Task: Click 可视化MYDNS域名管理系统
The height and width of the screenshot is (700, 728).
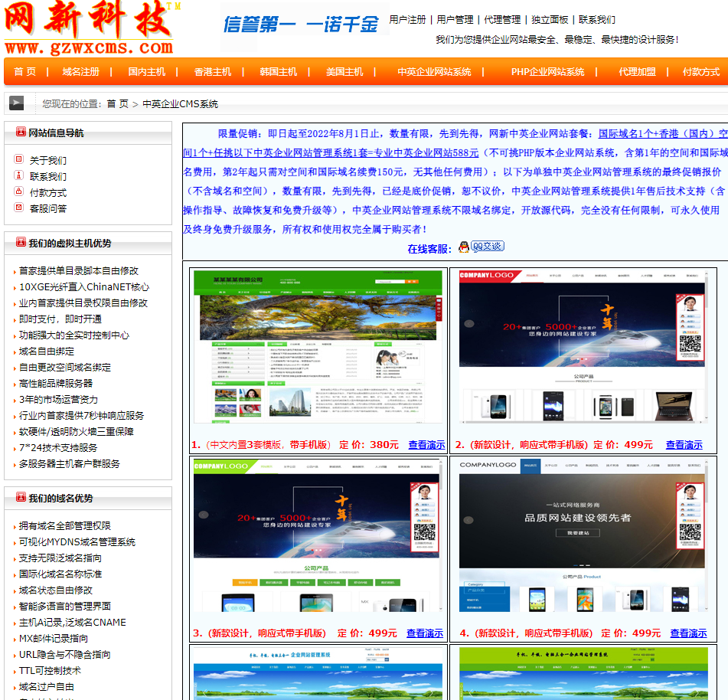Action: point(77,542)
